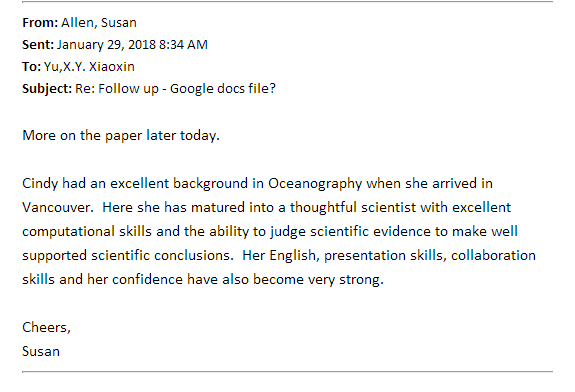Click the words 'Her English'
Viewport: 575px width, 392px height.
(279, 255)
